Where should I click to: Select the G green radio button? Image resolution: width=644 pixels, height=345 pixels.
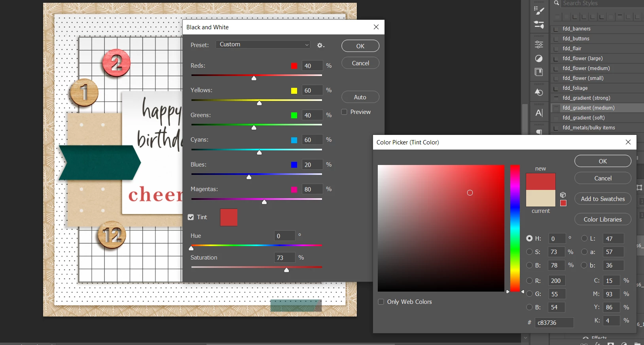pos(529,294)
